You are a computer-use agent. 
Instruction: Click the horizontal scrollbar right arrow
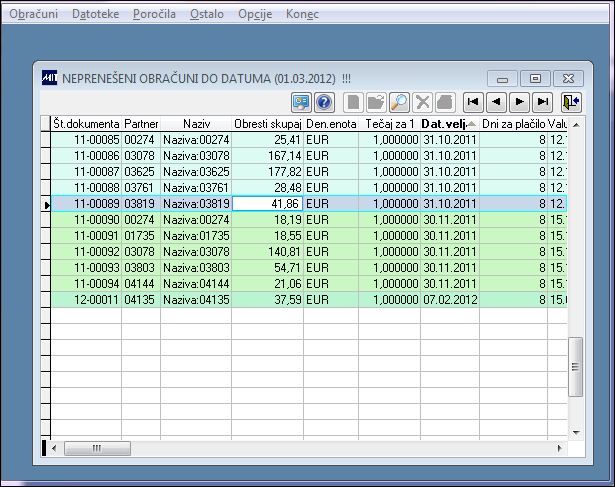tap(560, 448)
